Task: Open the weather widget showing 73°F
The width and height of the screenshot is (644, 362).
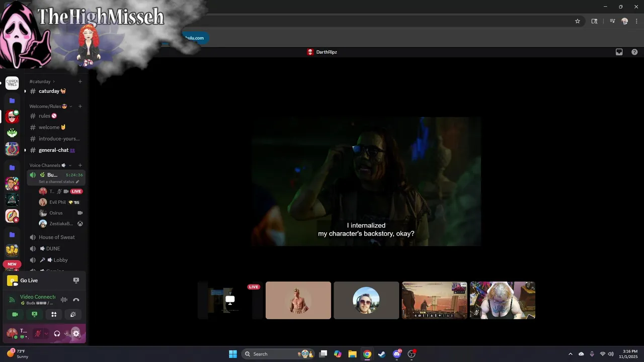Action: [x=18, y=354]
